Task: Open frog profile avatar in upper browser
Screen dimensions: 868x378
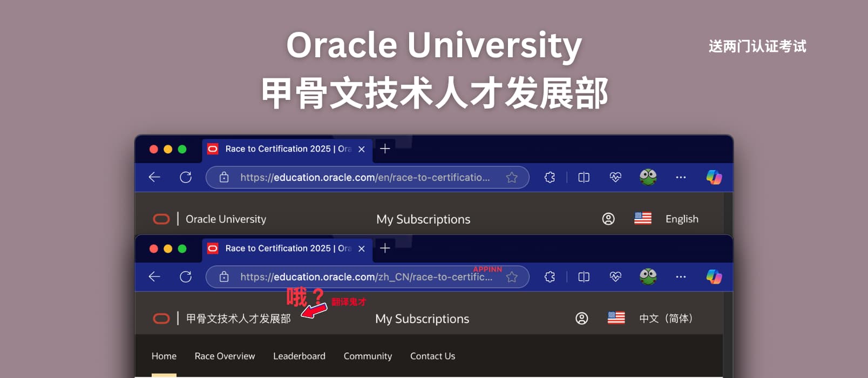Action: 648,177
